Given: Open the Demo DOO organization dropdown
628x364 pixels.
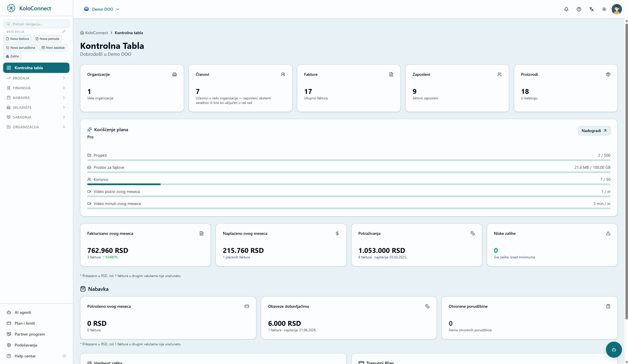Looking at the screenshot, I should (x=102, y=9).
